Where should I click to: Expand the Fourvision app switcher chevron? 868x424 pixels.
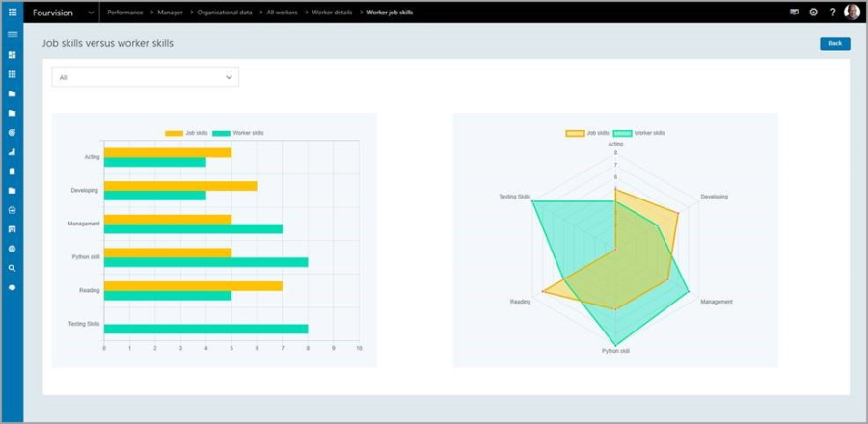[91, 13]
